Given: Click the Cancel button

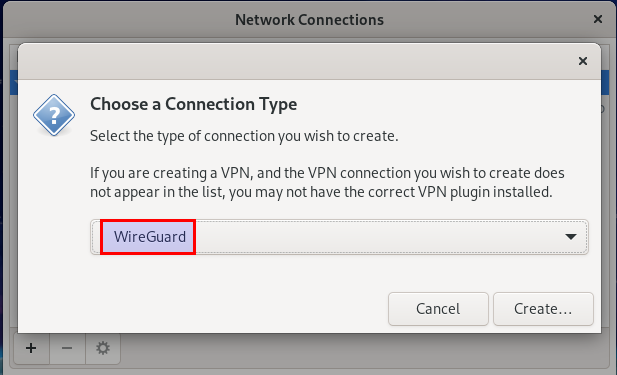Looking at the screenshot, I should [x=438, y=309].
